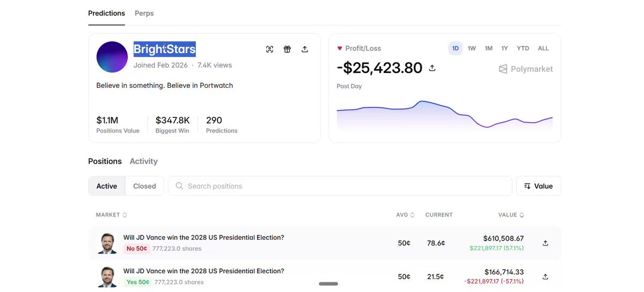Click the BrightStars username
The height and width of the screenshot is (292, 644).
[165, 49]
